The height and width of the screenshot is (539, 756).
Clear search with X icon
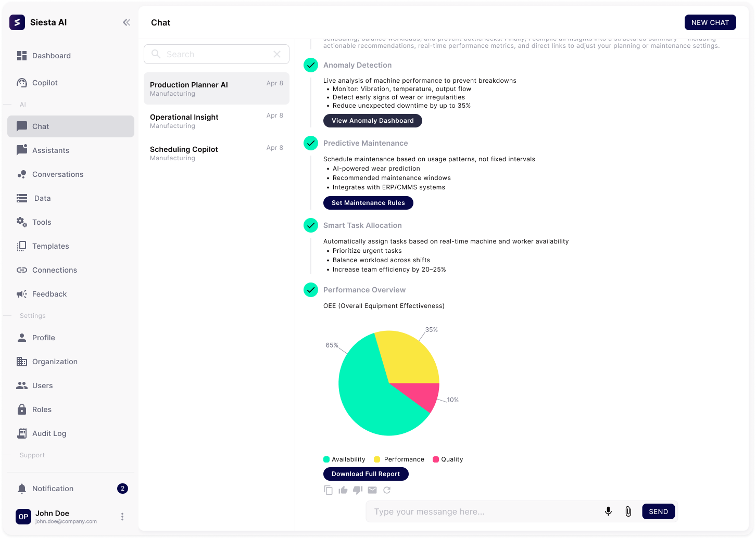coord(277,54)
